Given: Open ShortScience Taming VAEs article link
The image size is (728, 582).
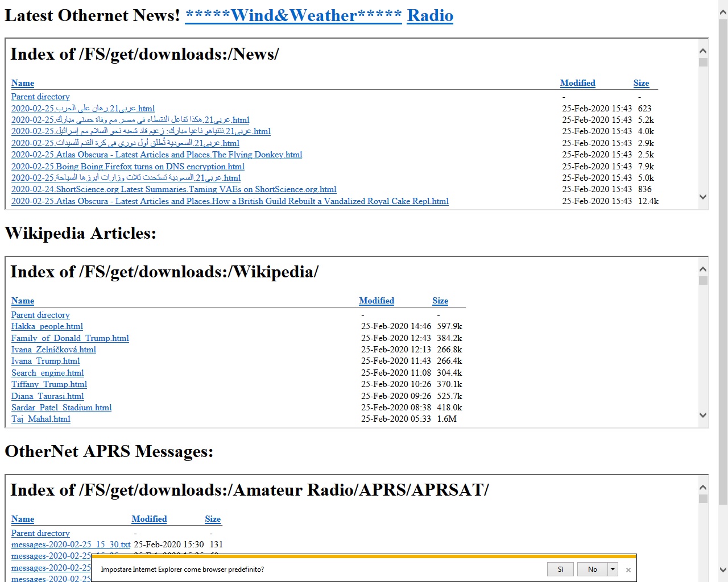Looking at the screenshot, I should pyautogui.click(x=174, y=189).
